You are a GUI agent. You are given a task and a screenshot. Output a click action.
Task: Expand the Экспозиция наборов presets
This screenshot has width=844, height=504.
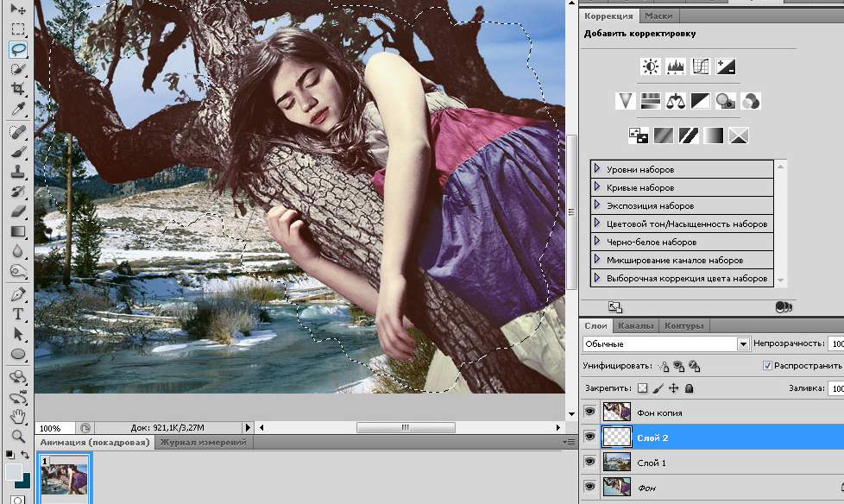[597, 205]
